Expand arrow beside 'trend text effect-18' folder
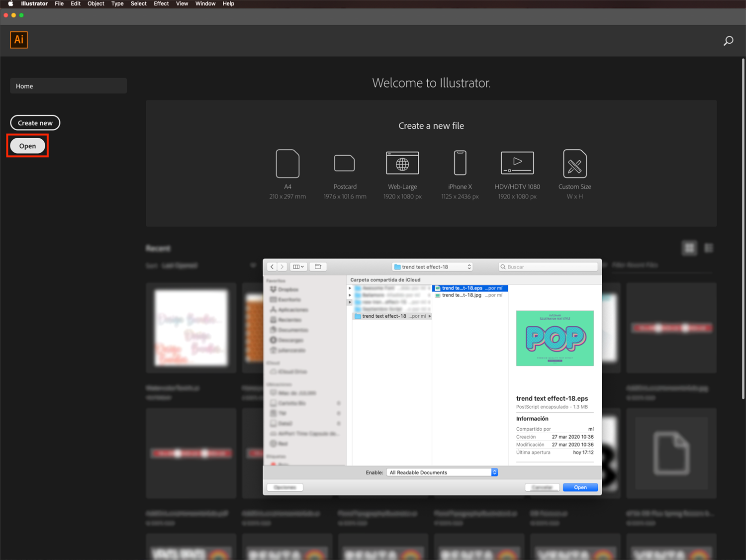This screenshot has width=746, height=560. [x=430, y=316]
